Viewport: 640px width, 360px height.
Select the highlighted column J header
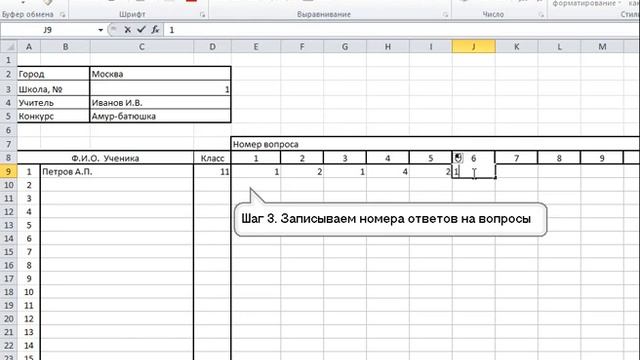[473, 47]
